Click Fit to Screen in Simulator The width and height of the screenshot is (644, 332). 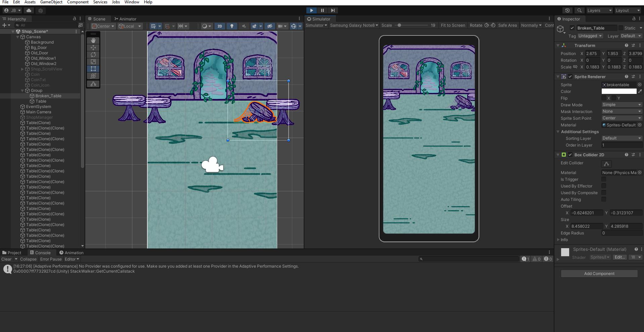(x=453, y=25)
